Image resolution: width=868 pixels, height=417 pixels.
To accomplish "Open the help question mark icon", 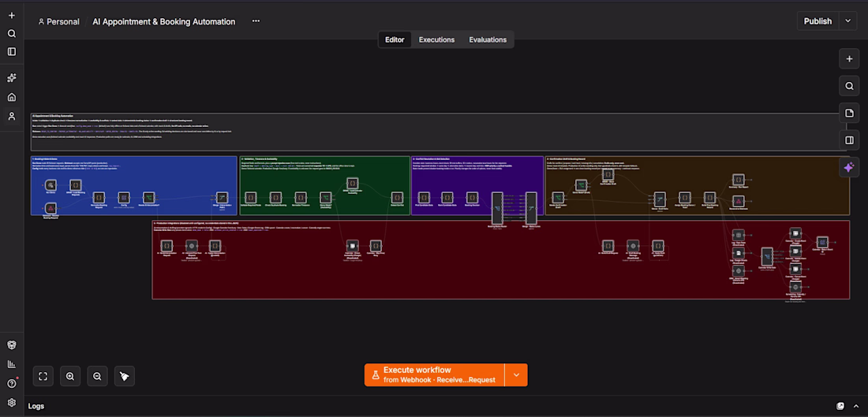I will (x=12, y=383).
